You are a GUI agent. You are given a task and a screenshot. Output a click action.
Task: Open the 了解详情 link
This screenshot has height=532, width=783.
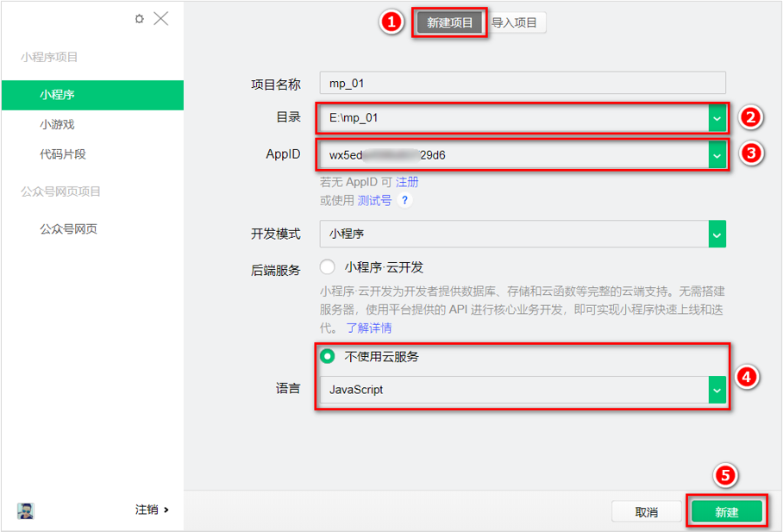(369, 328)
